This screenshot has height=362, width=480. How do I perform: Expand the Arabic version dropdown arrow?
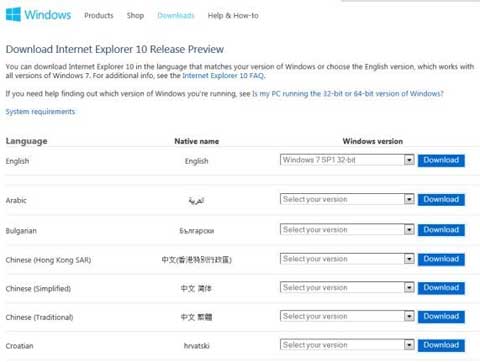(409, 199)
